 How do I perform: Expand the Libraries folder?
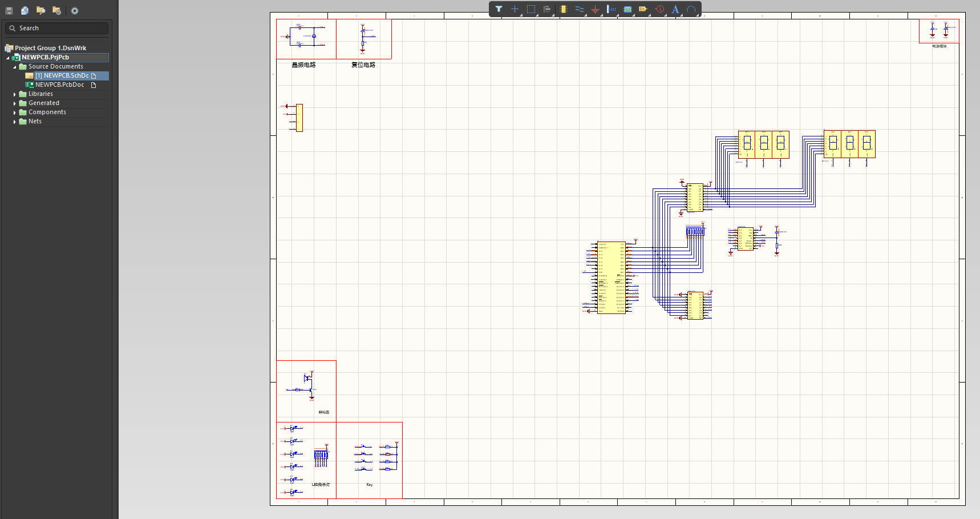click(x=15, y=94)
